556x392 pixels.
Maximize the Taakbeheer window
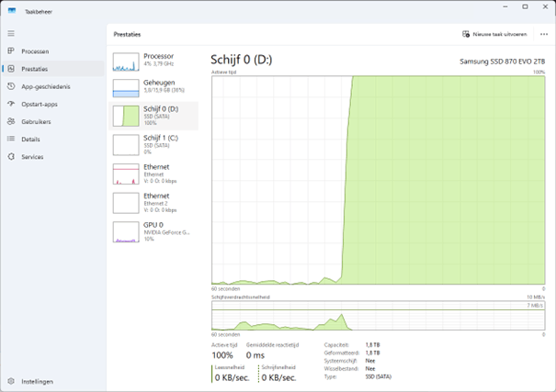point(525,6)
